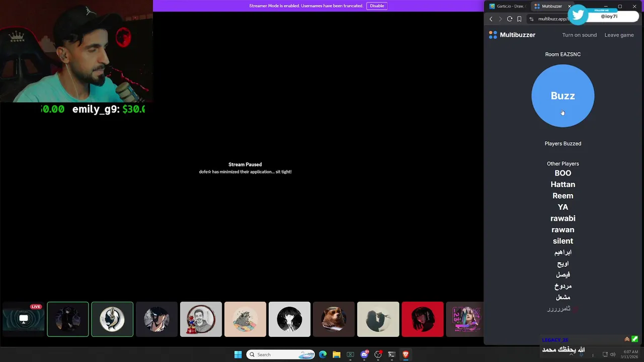Select the cartoon man in red circle avatar
The image size is (644, 362).
[201, 319]
